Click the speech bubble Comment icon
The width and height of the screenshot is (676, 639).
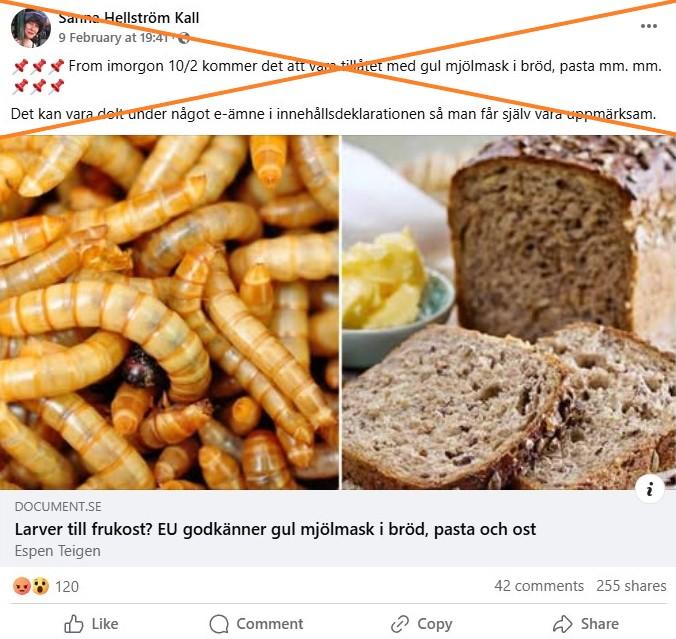(219, 623)
